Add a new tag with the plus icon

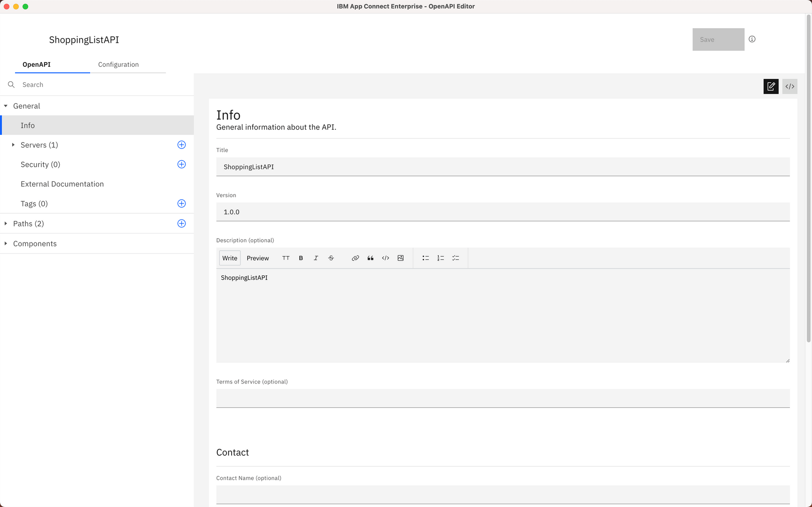[x=181, y=203]
